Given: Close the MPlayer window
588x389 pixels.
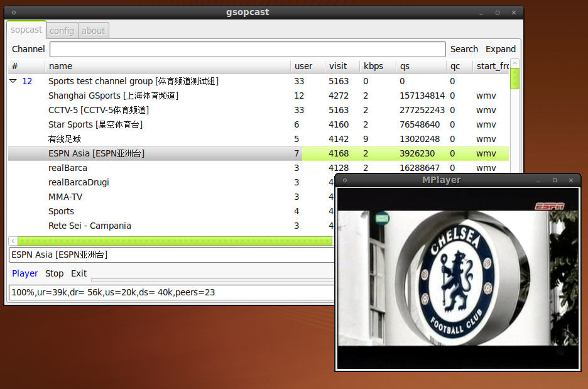Looking at the screenshot, I should [571, 180].
